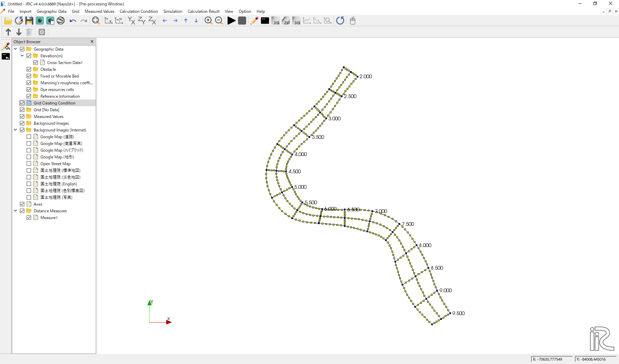Click the copy snapshot to clipboard icon
619x364 pixels.
click(x=50, y=21)
